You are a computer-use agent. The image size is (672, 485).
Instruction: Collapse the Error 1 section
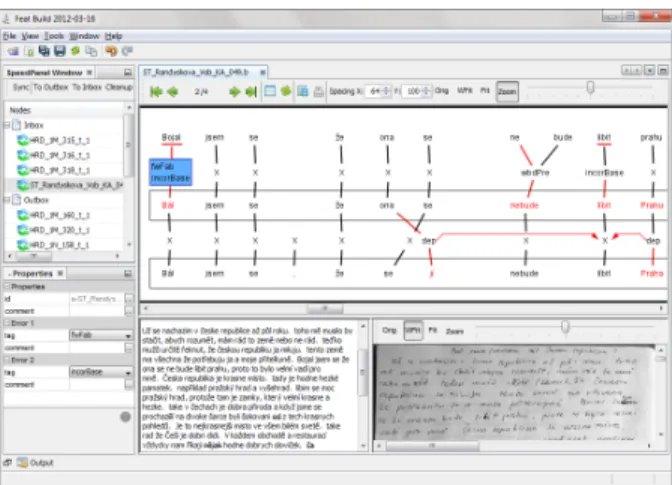pos(7,323)
